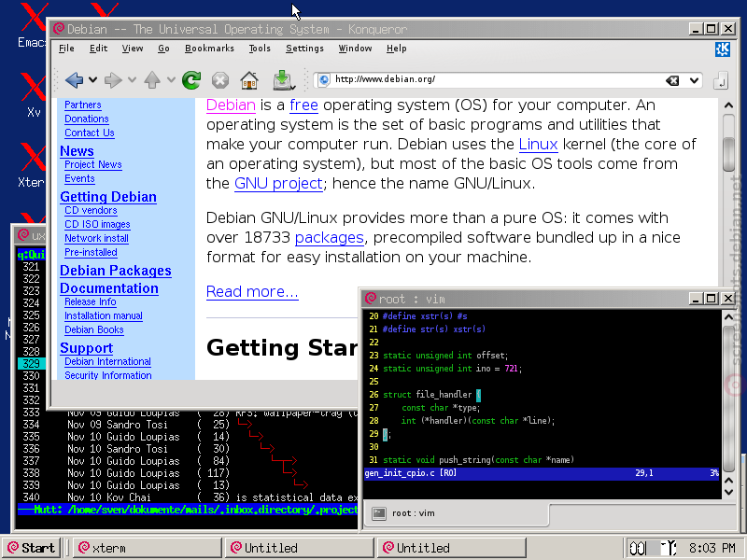Open the CD vendors link
Viewport: 747px width, 560px height.
(91, 211)
